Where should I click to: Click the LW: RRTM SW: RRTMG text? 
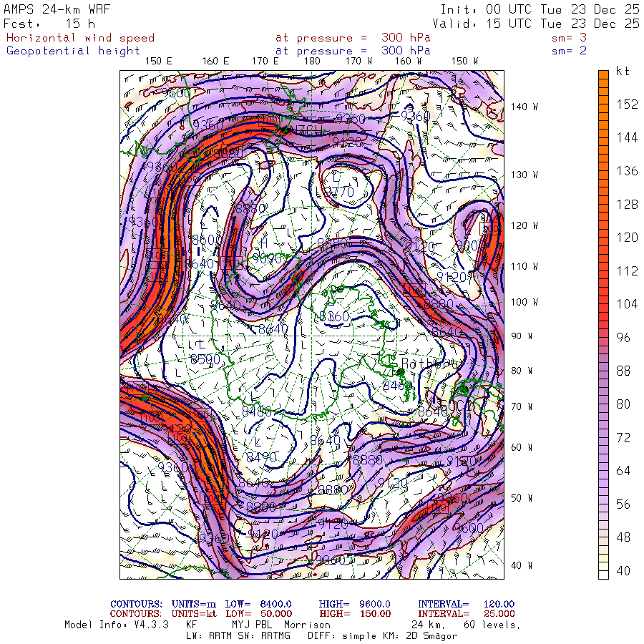pyautogui.click(x=238, y=636)
